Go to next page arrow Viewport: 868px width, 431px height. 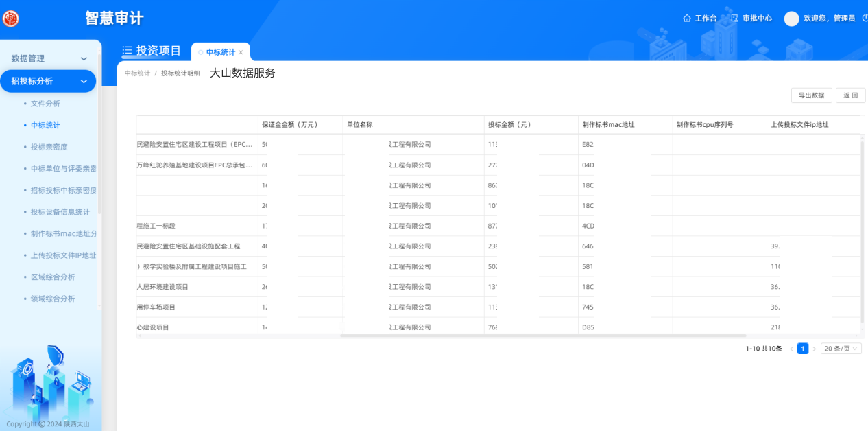click(x=815, y=349)
